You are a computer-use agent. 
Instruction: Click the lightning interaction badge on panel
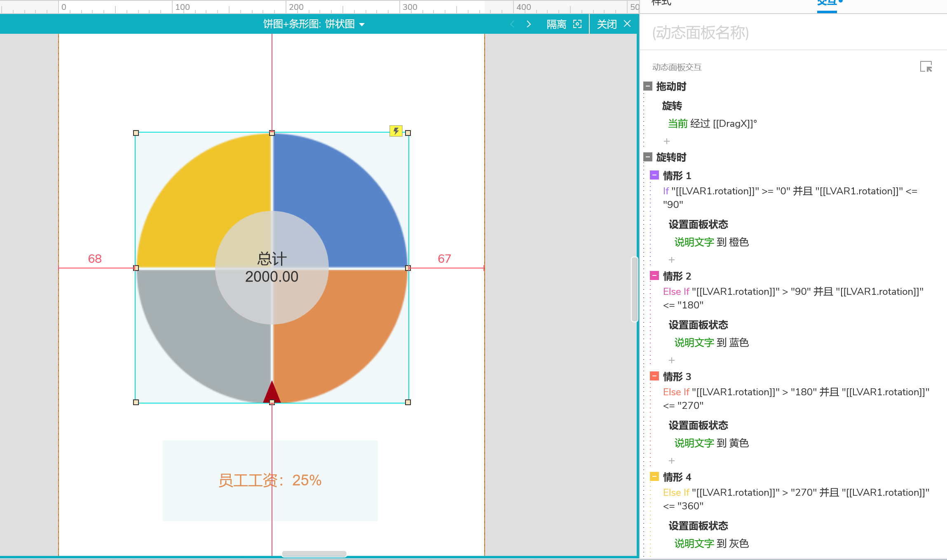point(396,131)
